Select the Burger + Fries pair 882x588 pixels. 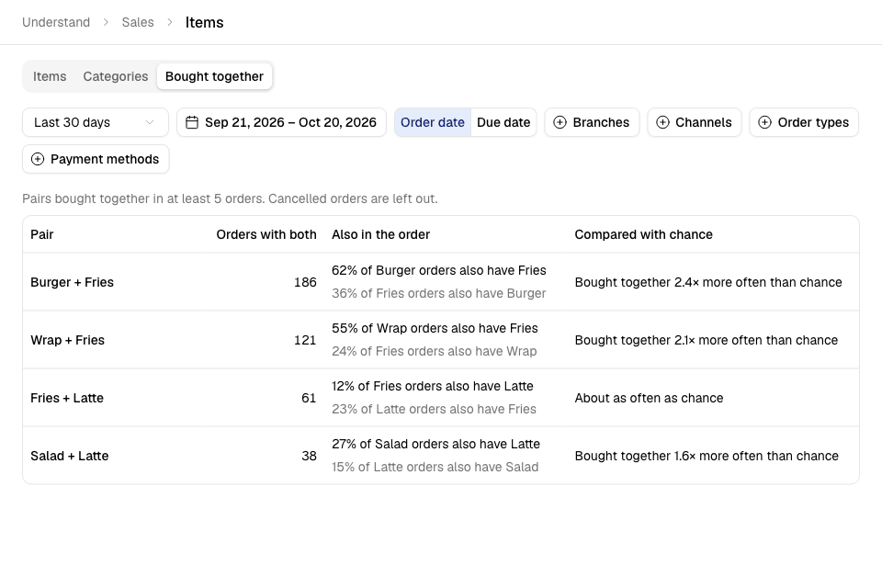72,282
